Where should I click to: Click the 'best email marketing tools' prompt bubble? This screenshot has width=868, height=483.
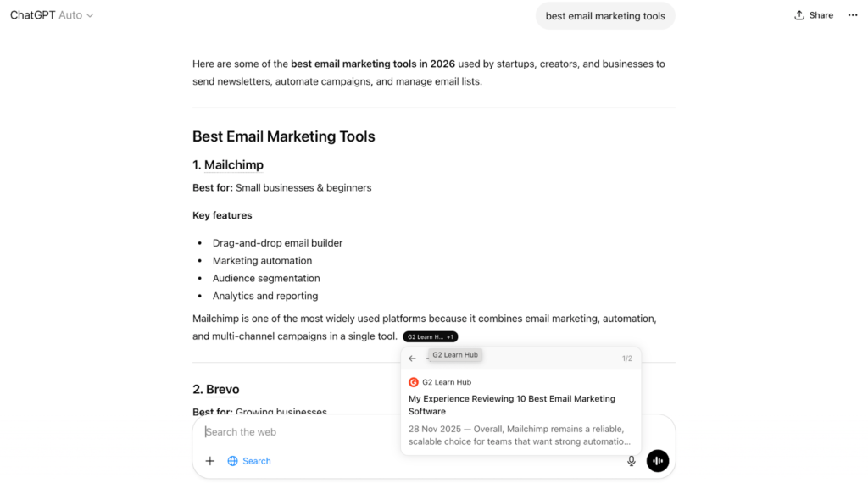click(x=605, y=16)
